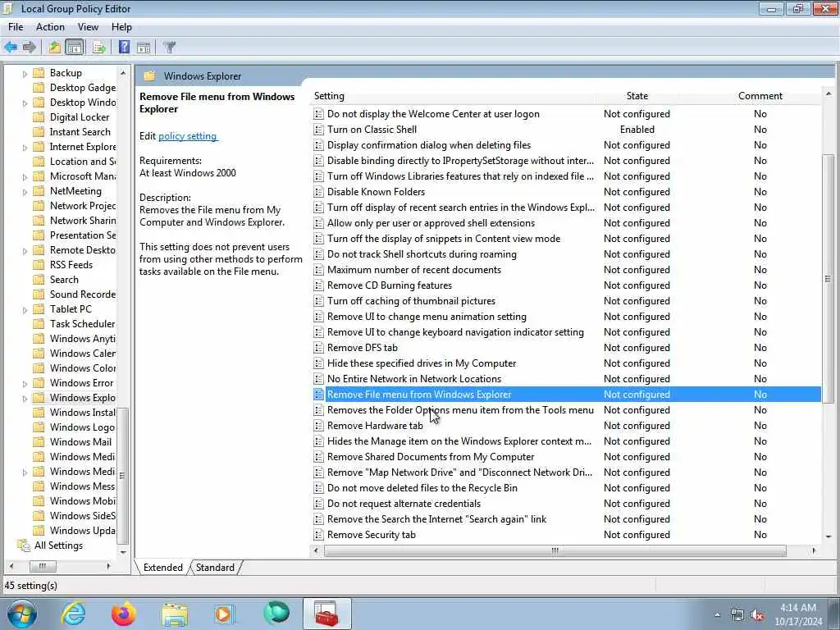Click the settings list horizontal scrollbar thumb

coord(555,550)
